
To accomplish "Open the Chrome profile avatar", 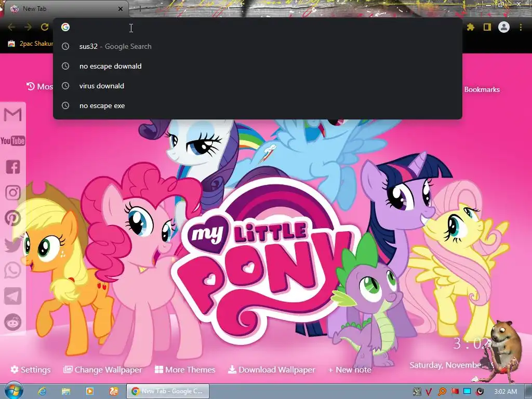I will point(504,27).
